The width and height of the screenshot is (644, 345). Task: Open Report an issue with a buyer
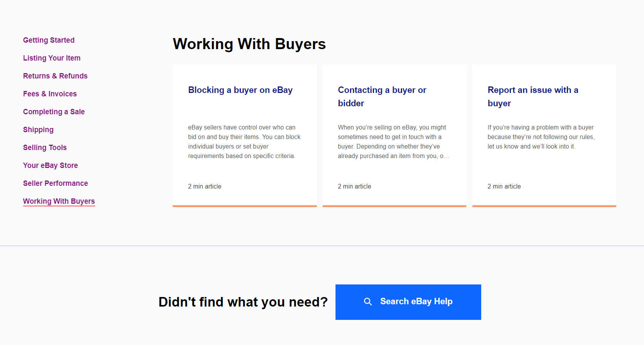coord(533,96)
